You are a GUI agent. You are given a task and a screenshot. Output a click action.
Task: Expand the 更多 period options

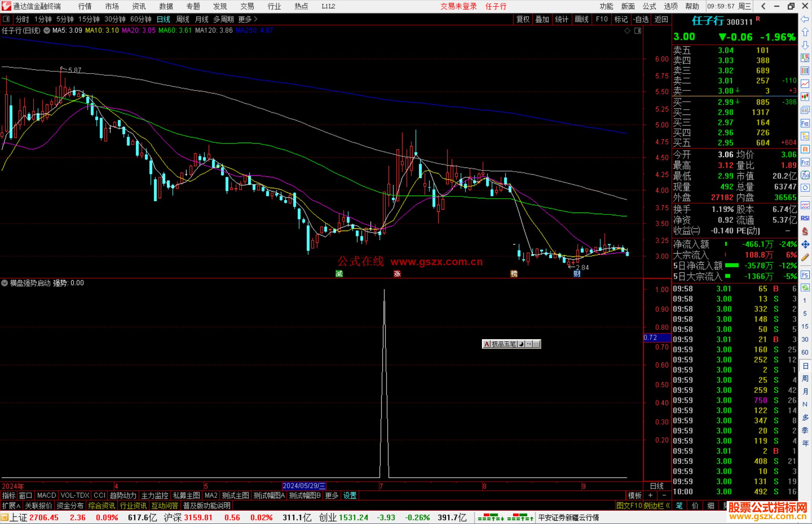pyautogui.click(x=248, y=19)
